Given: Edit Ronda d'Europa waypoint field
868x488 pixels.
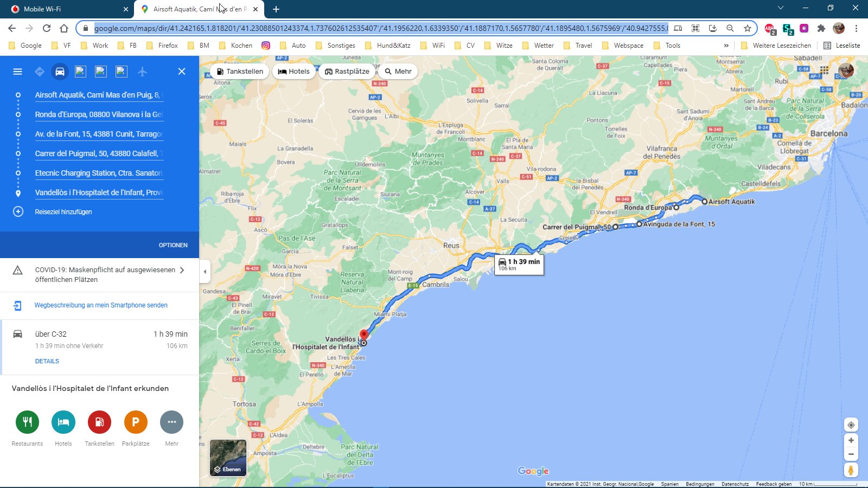Looking at the screenshot, I should pos(99,114).
